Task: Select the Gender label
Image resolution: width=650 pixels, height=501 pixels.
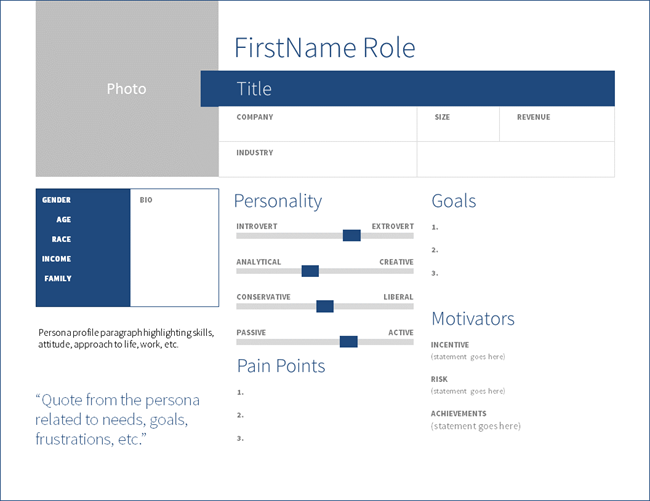Action: pos(56,200)
